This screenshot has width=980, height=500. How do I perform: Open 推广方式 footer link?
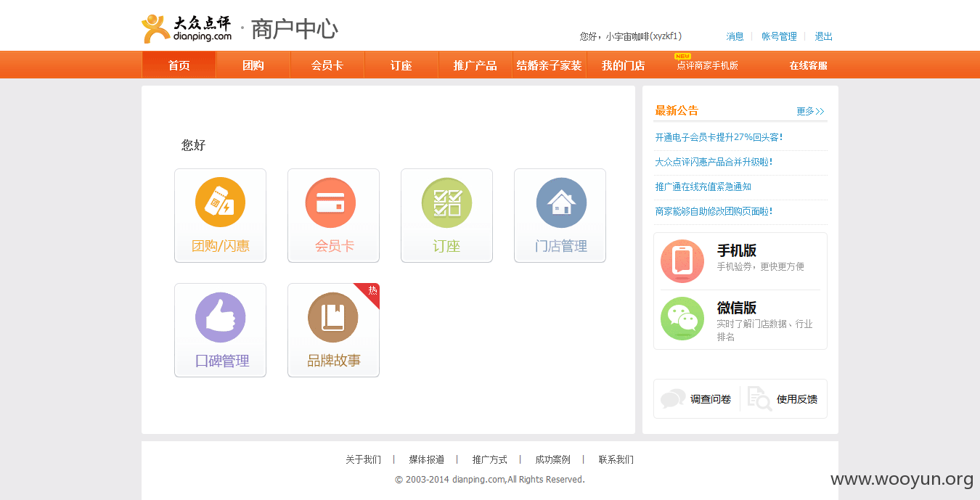coord(490,459)
